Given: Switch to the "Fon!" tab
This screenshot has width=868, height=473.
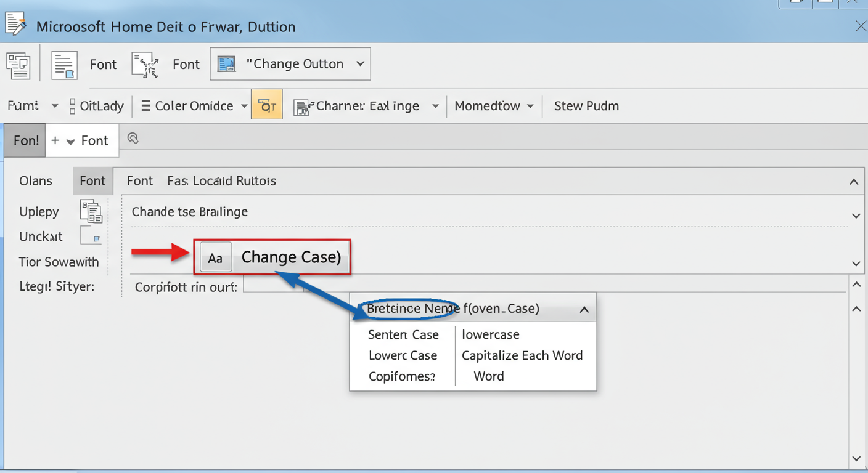Looking at the screenshot, I should 25,140.
